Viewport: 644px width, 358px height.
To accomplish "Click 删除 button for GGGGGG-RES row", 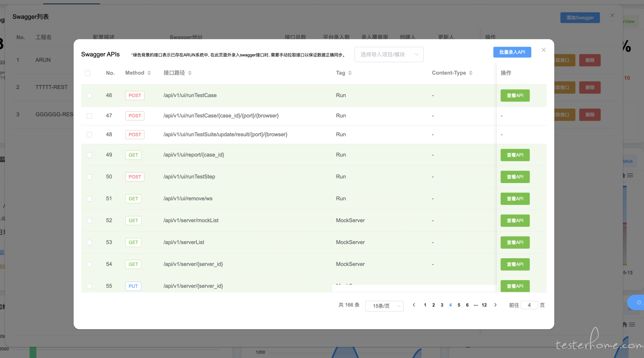I will [x=590, y=115].
